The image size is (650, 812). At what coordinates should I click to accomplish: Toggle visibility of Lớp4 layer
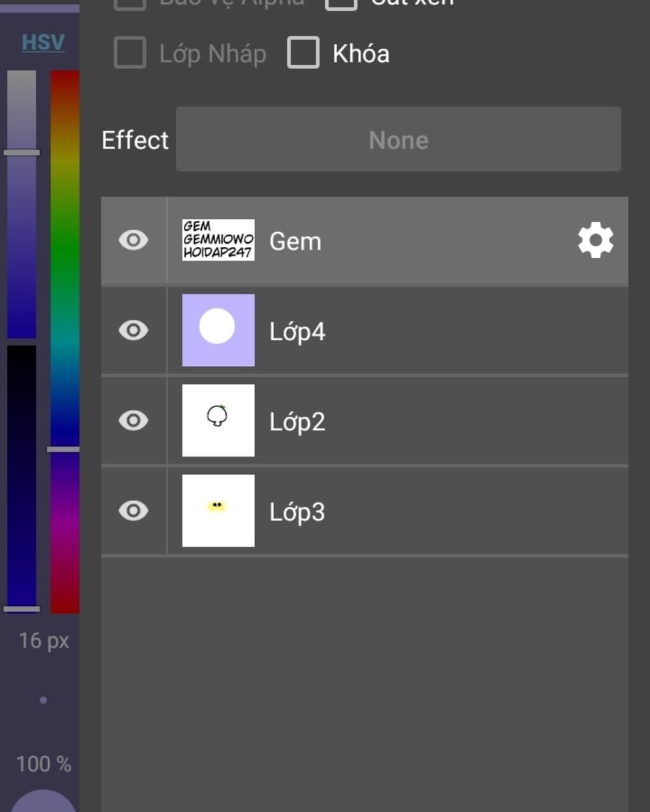133,331
